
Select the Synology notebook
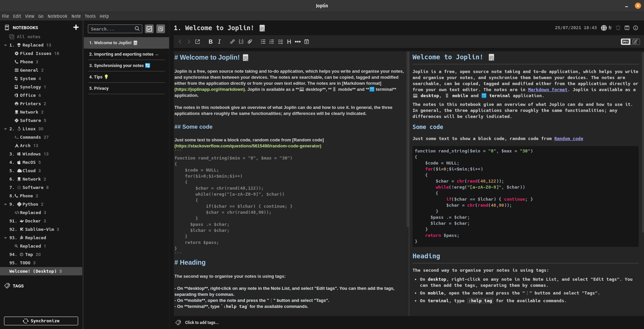tap(41, 87)
